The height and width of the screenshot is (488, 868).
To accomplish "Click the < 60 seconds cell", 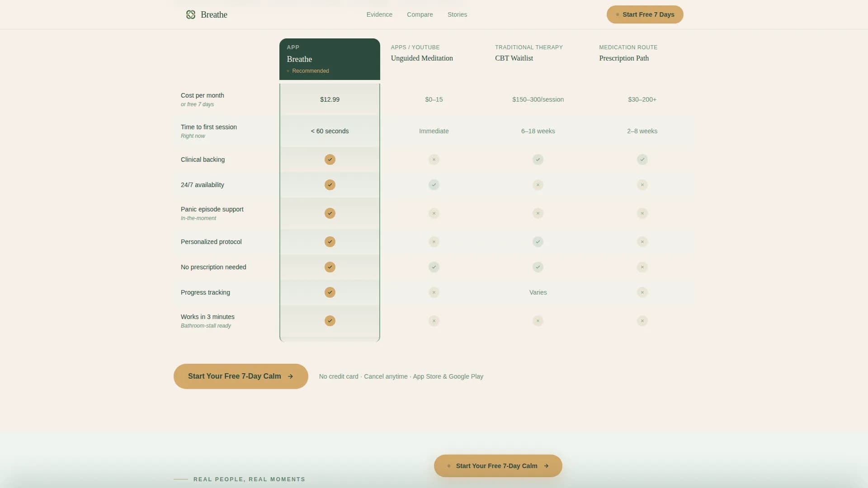I will [330, 131].
